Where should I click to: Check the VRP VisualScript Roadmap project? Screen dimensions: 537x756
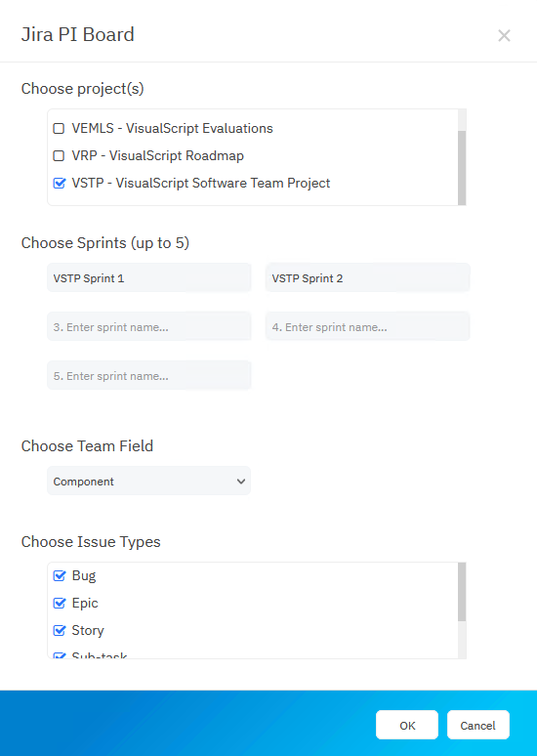tap(59, 155)
